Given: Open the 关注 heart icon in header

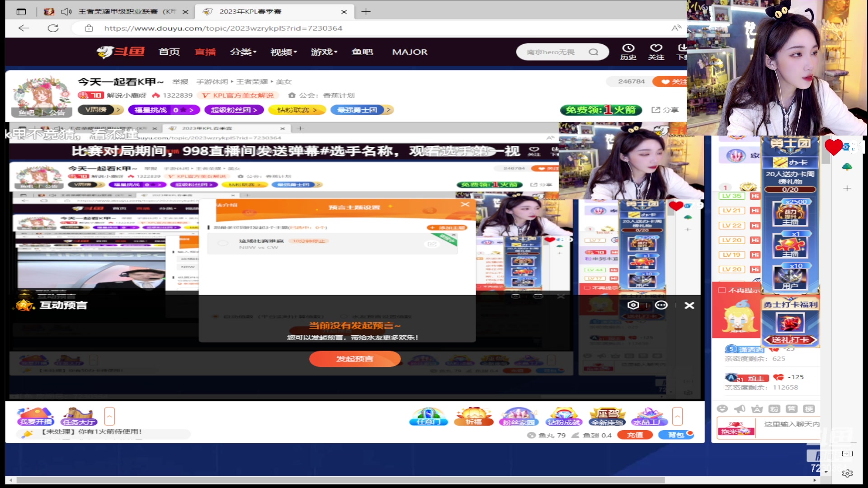Looking at the screenshot, I should (656, 52).
